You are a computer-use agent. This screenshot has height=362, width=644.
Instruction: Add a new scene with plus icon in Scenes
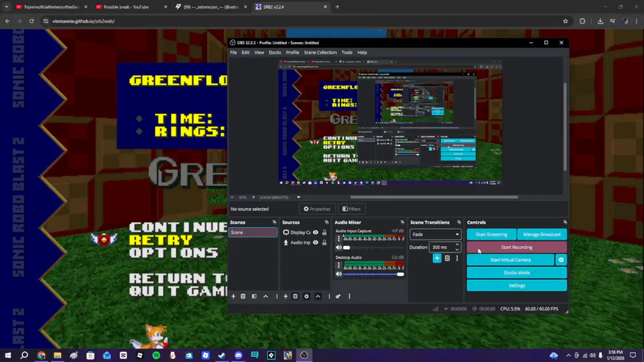233,296
